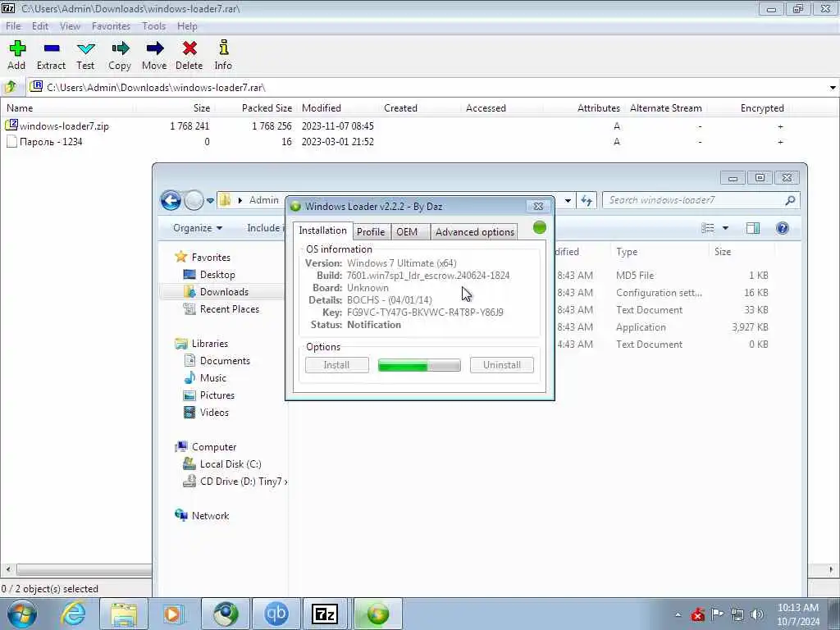This screenshot has height=630, width=840.
Task: Open the Advanced options tab
Action: click(475, 232)
